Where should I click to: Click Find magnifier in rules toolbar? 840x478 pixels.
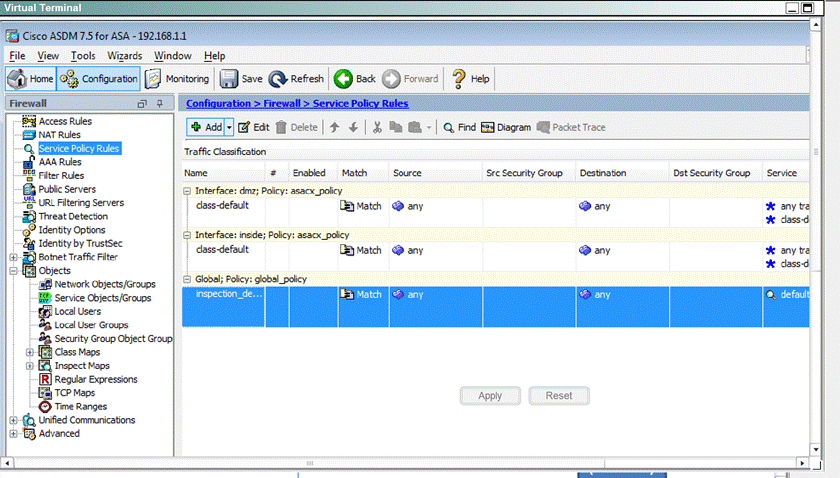tap(449, 128)
